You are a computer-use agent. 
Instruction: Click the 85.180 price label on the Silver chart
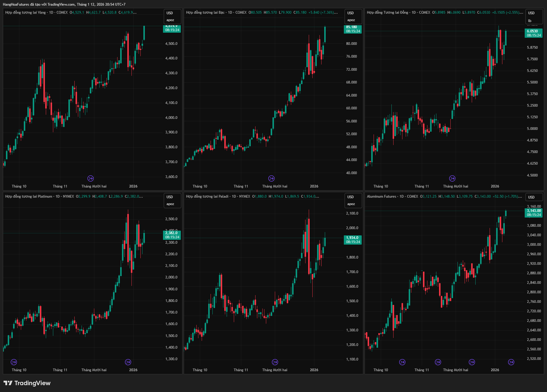coord(353,29)
